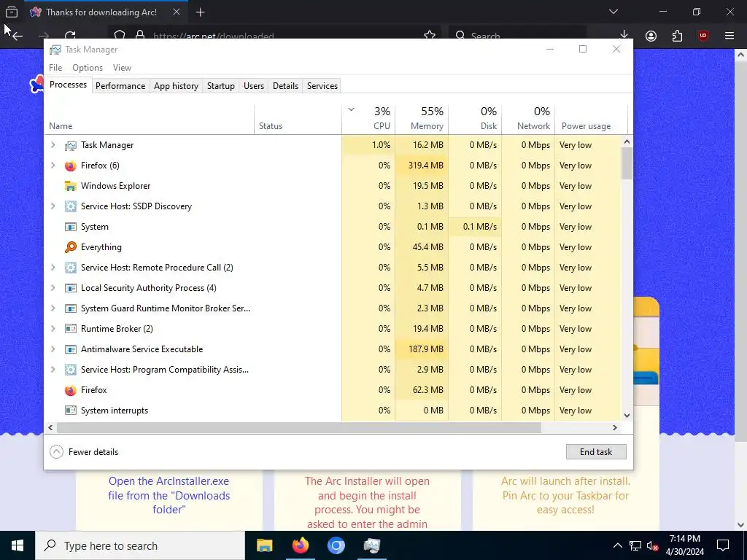This screenshot has width=747, height=560.
Task: Click the single Firefox process icon
Action: pyautogui.click(x=71, y=391)
